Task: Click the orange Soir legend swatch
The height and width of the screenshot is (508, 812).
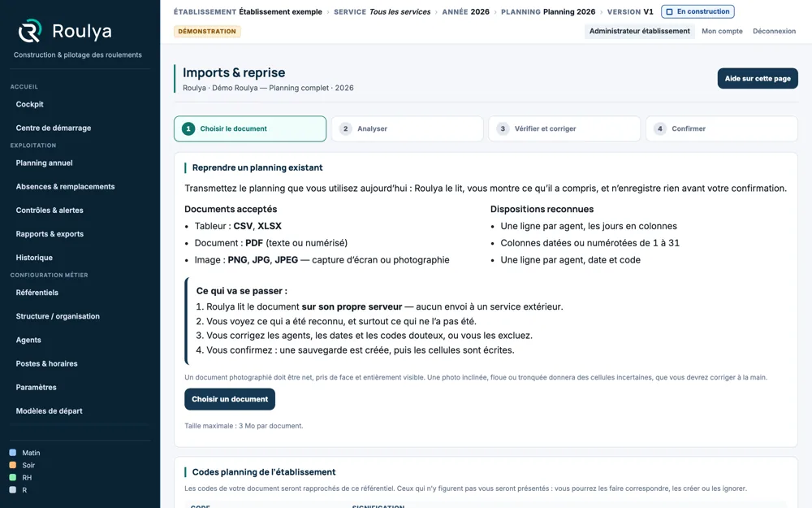Action: 13,465
